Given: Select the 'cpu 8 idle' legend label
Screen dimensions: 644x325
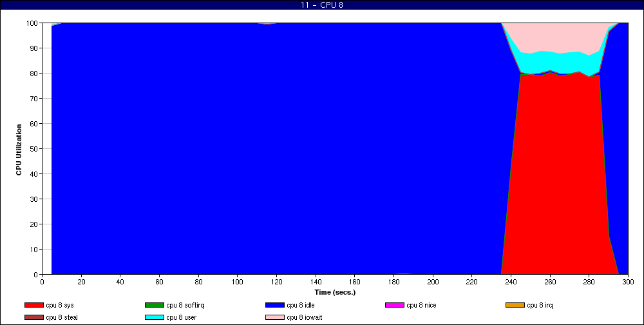Looking at the screenshot, I should click(x=301, y=305).
